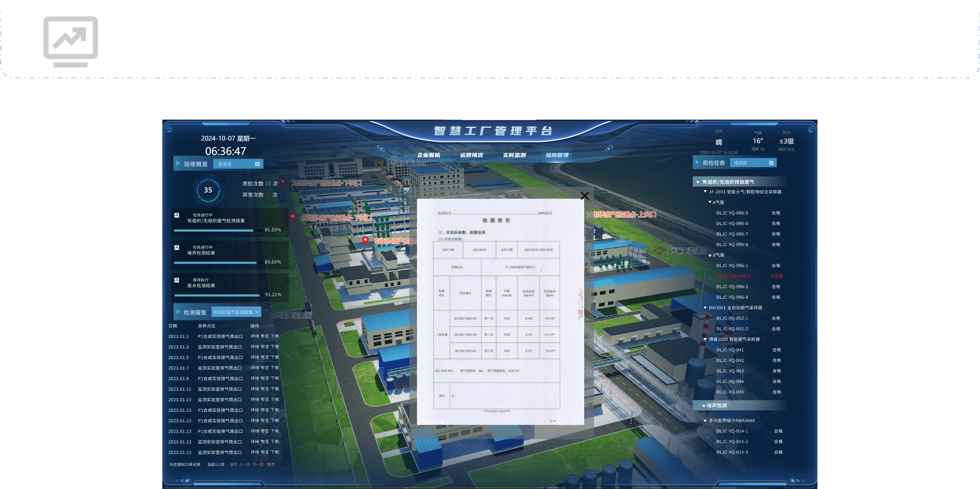Screen dimensions: 980x489
Task: Click the red 有组织废气 map pin
Action: pos(365,240)
